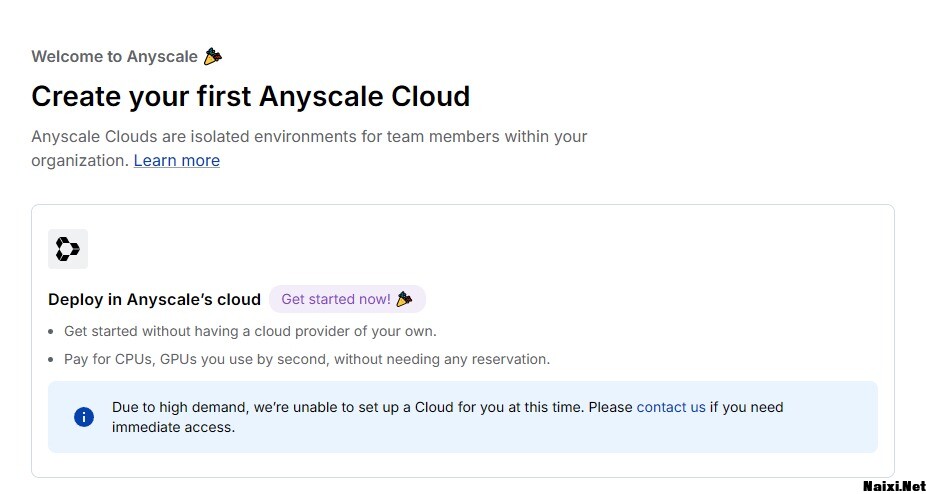The height and width of the screenshot is (494, 927).
Task: Click the Pay for CPUs, GPUs bullet text
Action: click(306, 359)
